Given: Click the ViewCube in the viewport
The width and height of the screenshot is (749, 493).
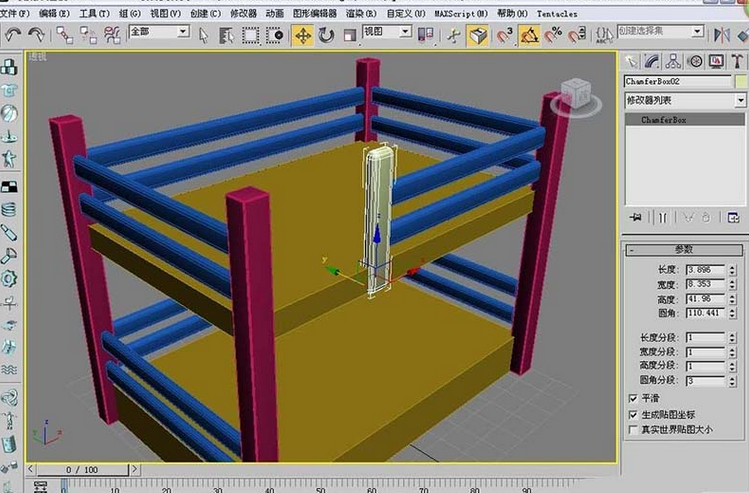Looking at the screenshot, I should pos(576,96).
